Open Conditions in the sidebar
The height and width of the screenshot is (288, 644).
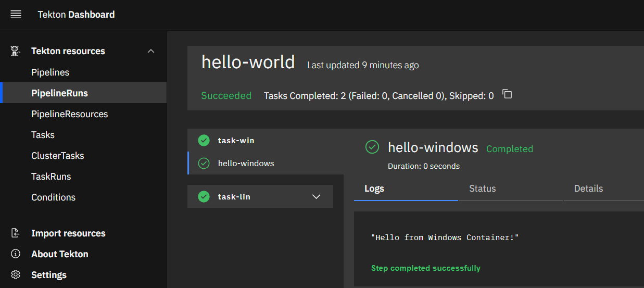click(83, 197)
